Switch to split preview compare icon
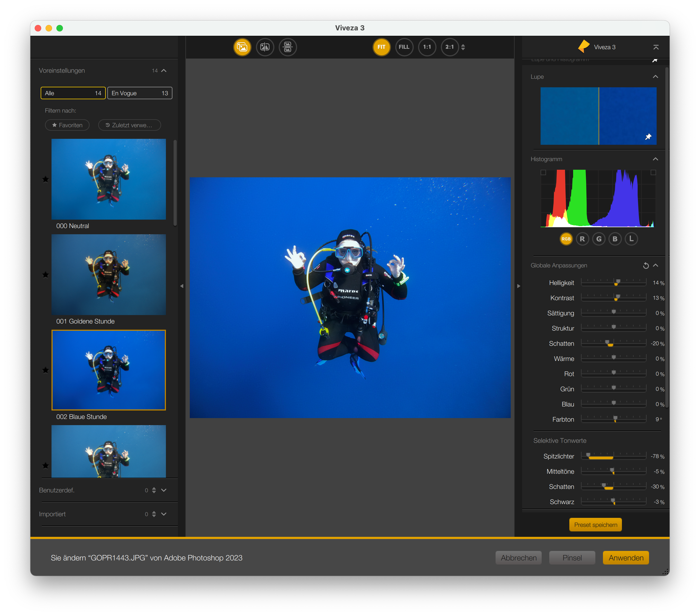Image resolution: width=700 pixels, height=616 pixels. tap(265, 47)
